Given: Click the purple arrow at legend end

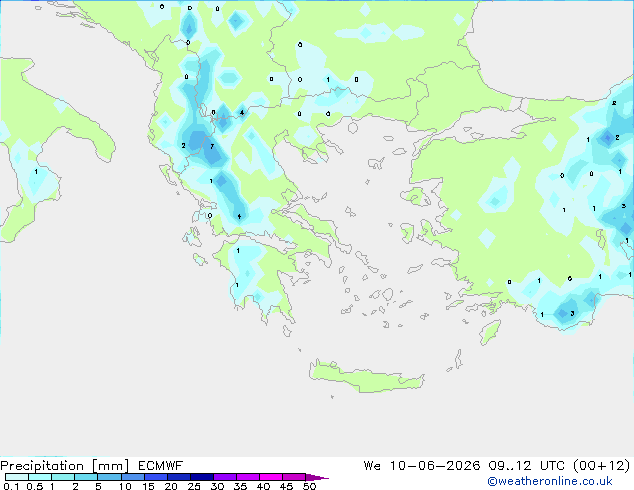Looking at the screenshot, I should [317, 477].
